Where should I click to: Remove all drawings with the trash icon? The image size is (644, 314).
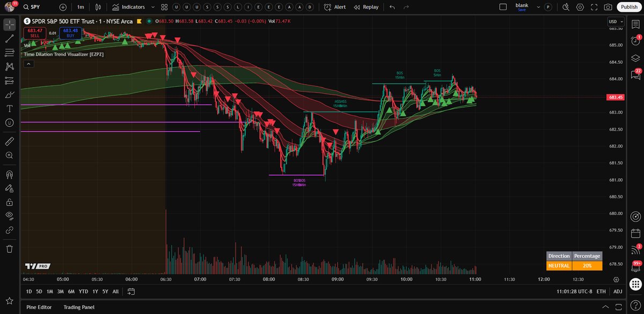pyautogui.click(x=9, y=249)
